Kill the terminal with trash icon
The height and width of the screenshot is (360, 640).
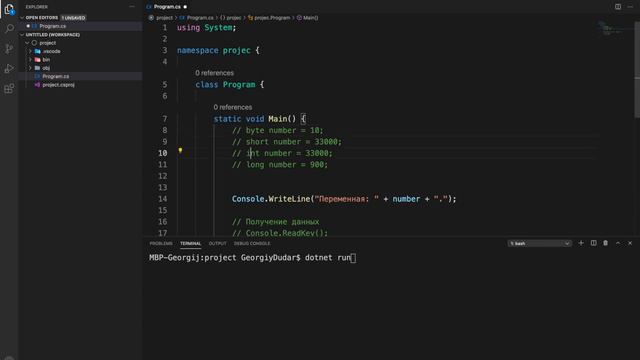click(x=606, y=243)
